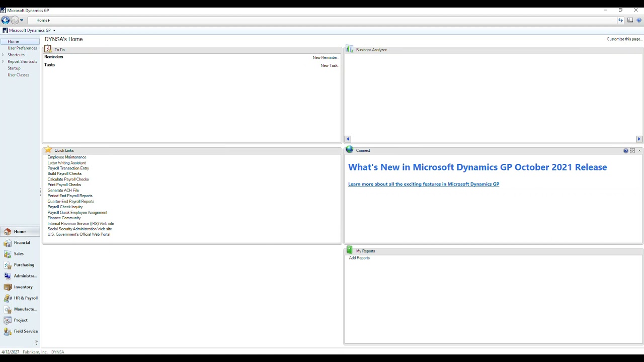Image resolution: width=644 pixels, height=362 pixels.
Task: Open the Build Payroll Checks quick link
Action: point(64,174)
